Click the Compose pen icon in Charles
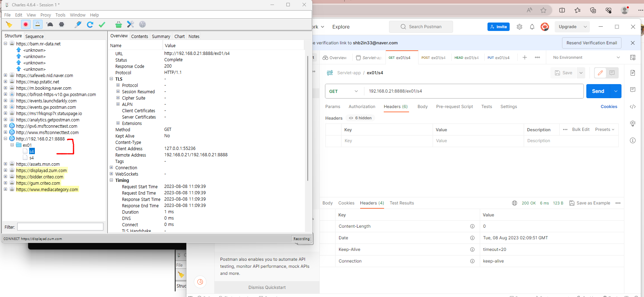This screenshot has width=644, height=297. [x=78, y=24]
